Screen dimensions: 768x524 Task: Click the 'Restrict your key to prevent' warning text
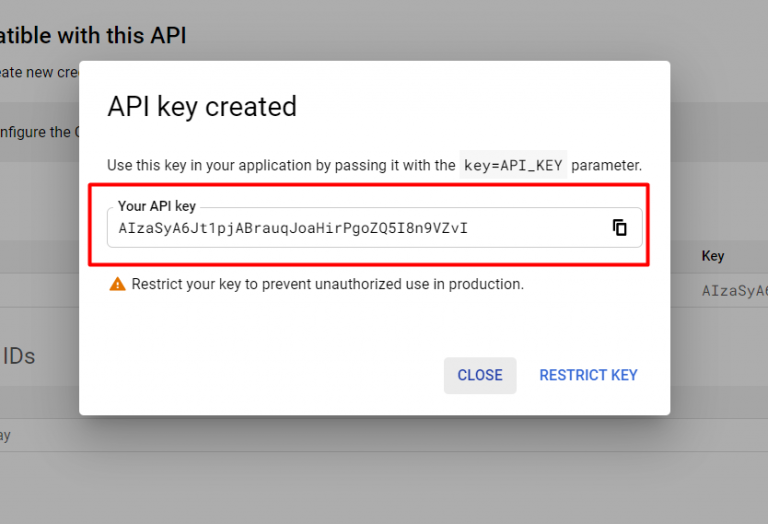tap(328, 284)
